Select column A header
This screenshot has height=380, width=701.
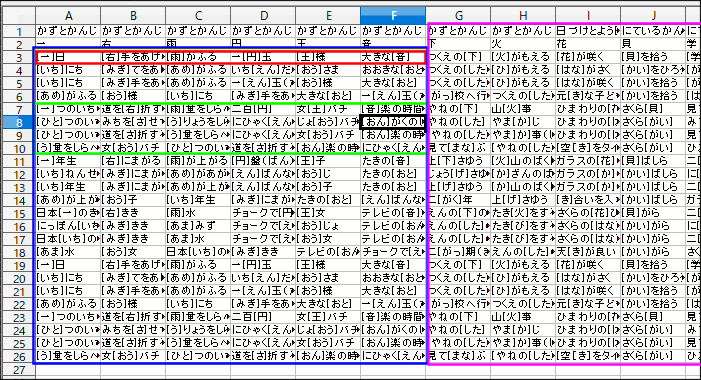(x=68, y=16)
